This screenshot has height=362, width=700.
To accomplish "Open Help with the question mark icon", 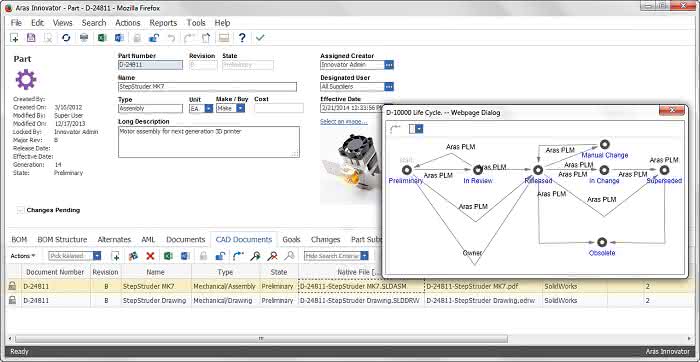I will 242,38.
